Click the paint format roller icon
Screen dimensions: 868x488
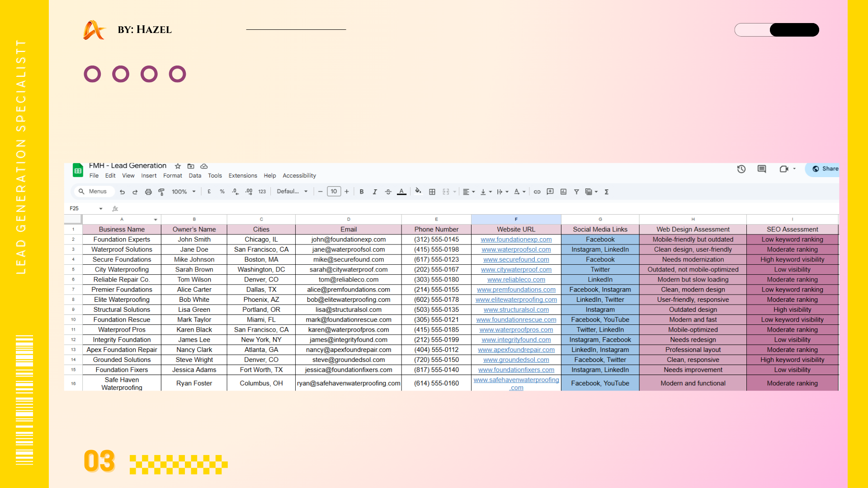pyautogui.click(x=161, y=192)
